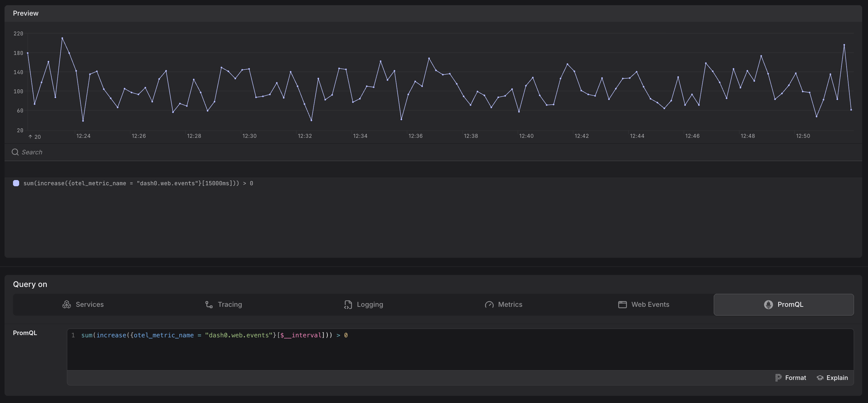Select the sum(increase...) legend series entry
Image resolution: width=868 pixels, height=403 pixels.
[138, 183]
